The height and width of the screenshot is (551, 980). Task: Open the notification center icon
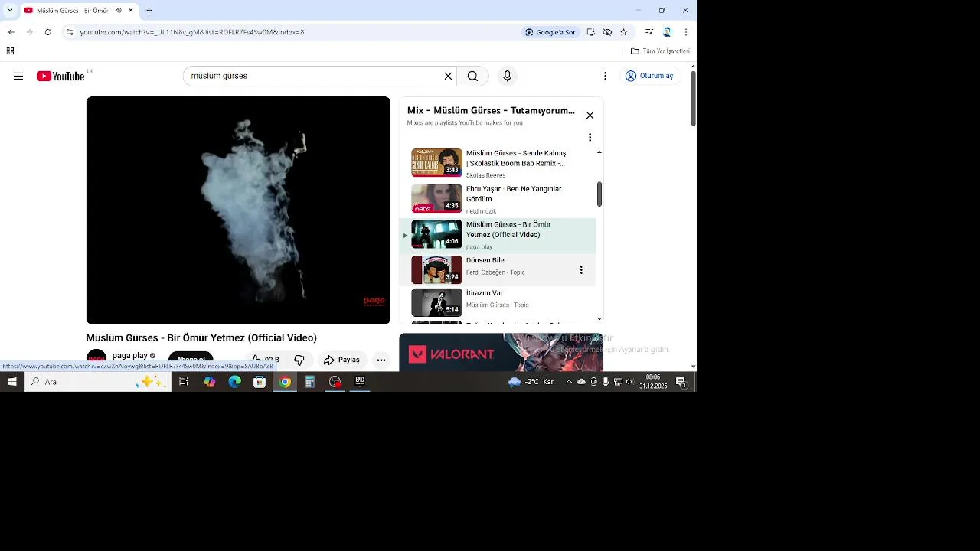pos(681,382)
